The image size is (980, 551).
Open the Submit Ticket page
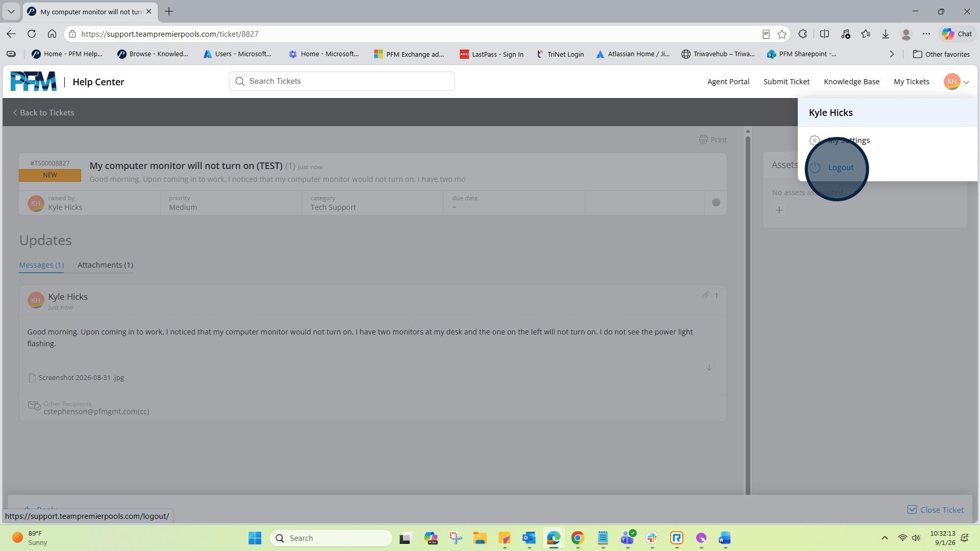point(786,82)
